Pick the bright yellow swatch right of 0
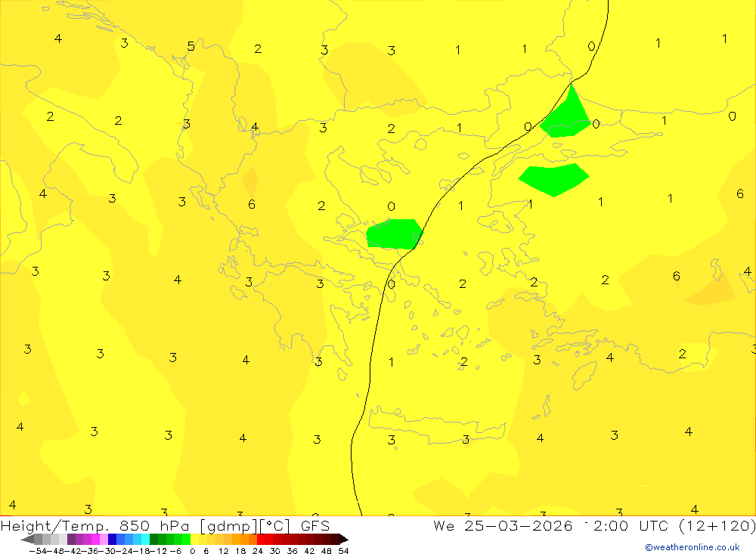This screenshot has height=554, width=756. [195, 540]
